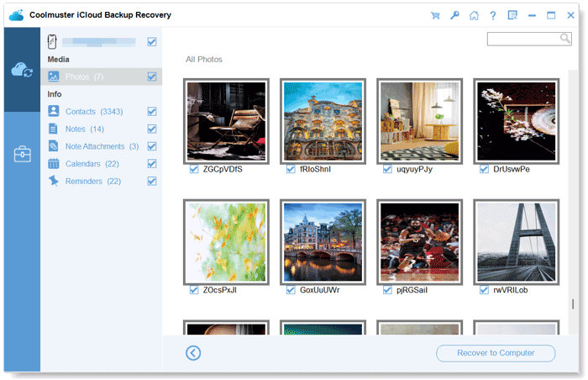Viewport: 588px width, 380px height.
Task: Uncheck the Calendars checkbox
Action: (x=152, y=164)
